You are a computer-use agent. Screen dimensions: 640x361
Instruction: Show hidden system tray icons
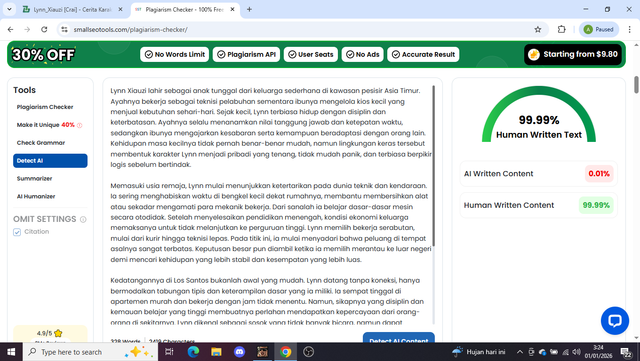click(x=520, y=352)
